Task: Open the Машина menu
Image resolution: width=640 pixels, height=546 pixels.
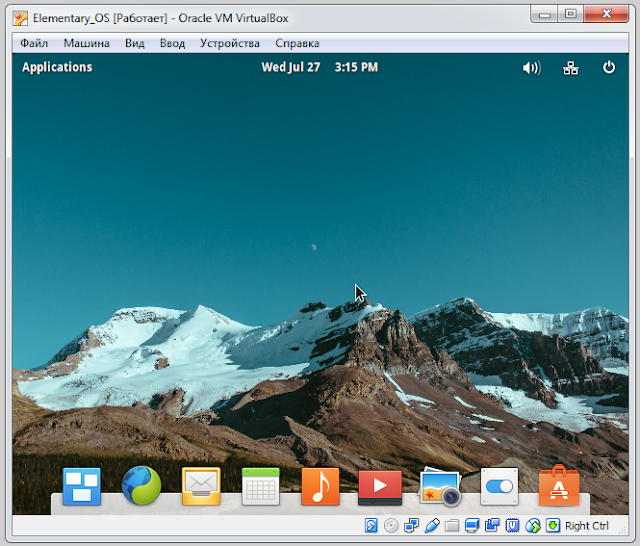Action: pyautogui.click(x=87, y=43)
